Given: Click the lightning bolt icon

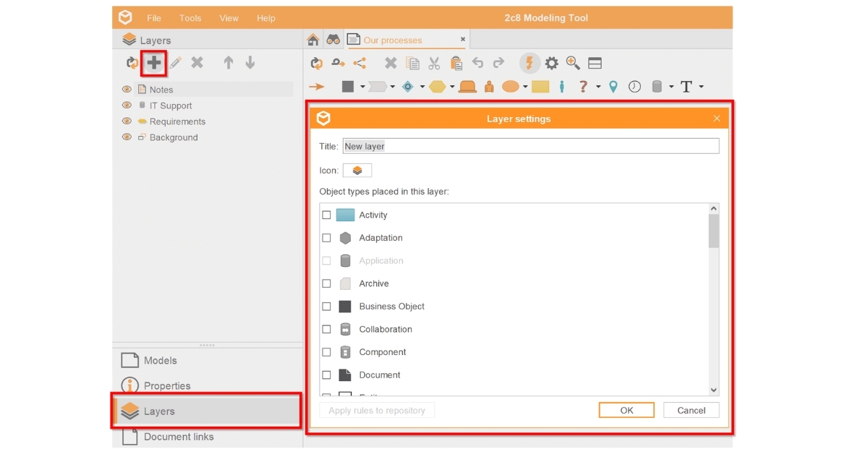Looking at the screenshot, I should click(529, 63).
